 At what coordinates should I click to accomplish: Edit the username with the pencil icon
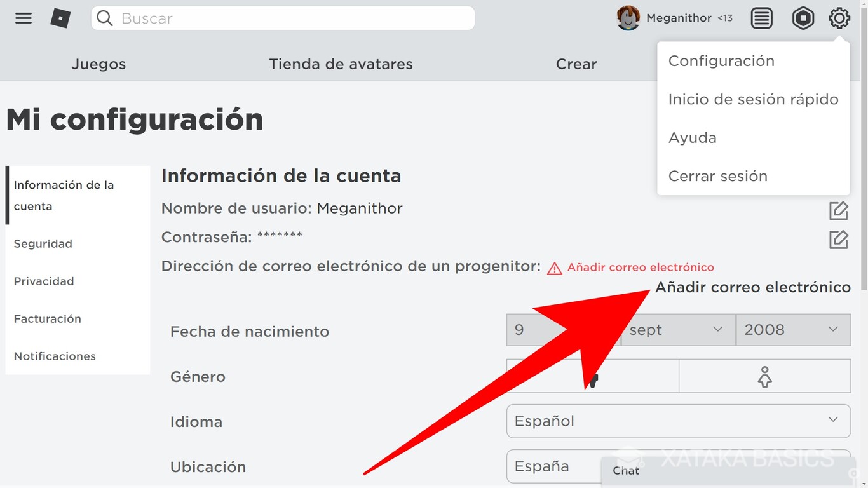click(839, 210)
